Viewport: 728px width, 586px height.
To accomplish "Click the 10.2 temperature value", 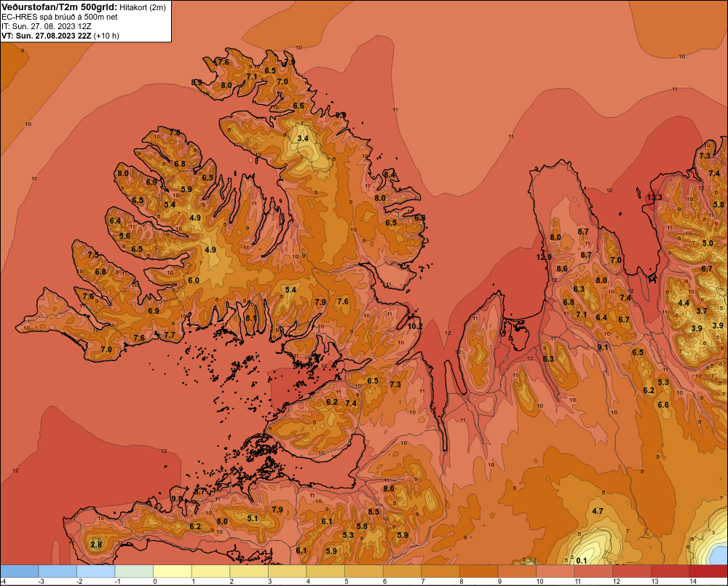I will 415,326.
